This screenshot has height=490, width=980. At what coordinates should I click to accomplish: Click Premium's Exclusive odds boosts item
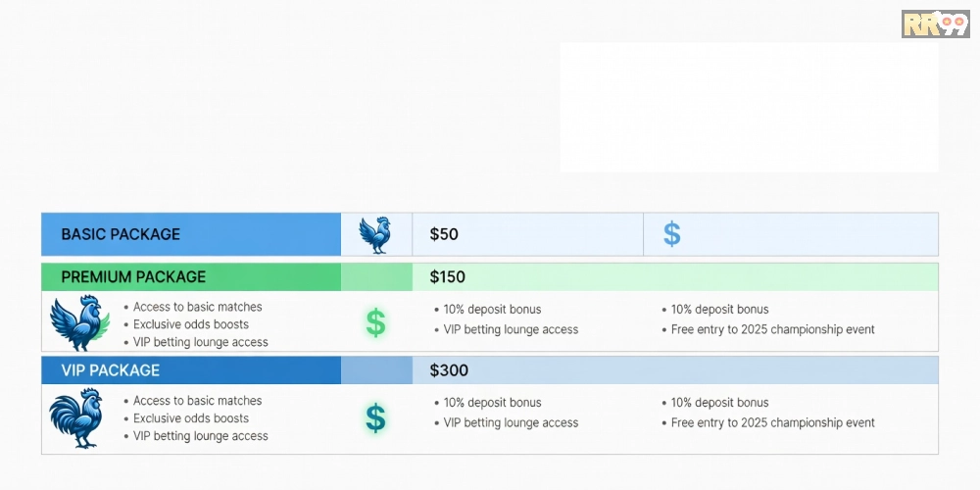coord(191,324)
